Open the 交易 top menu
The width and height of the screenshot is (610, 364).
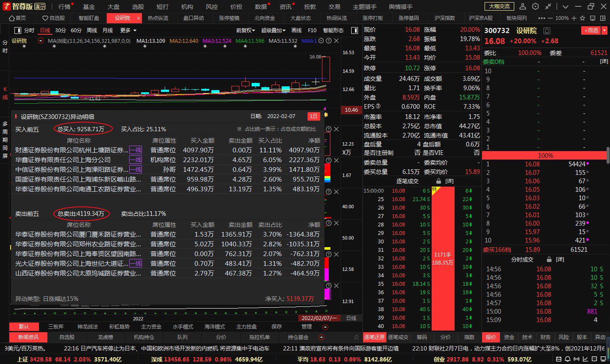click(x=335, y=7)
